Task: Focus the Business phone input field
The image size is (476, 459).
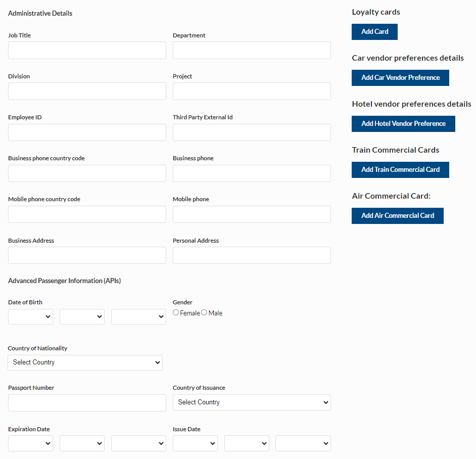Action: coord(252,173)
